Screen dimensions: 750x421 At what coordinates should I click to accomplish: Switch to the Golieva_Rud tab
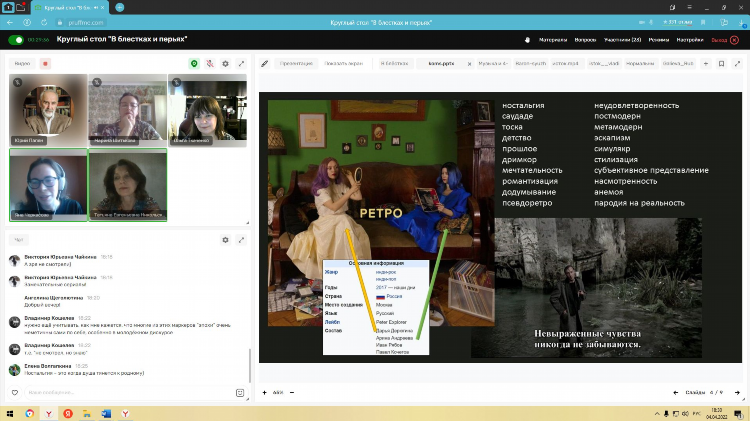pyautogui.click(x=678, y=63)
